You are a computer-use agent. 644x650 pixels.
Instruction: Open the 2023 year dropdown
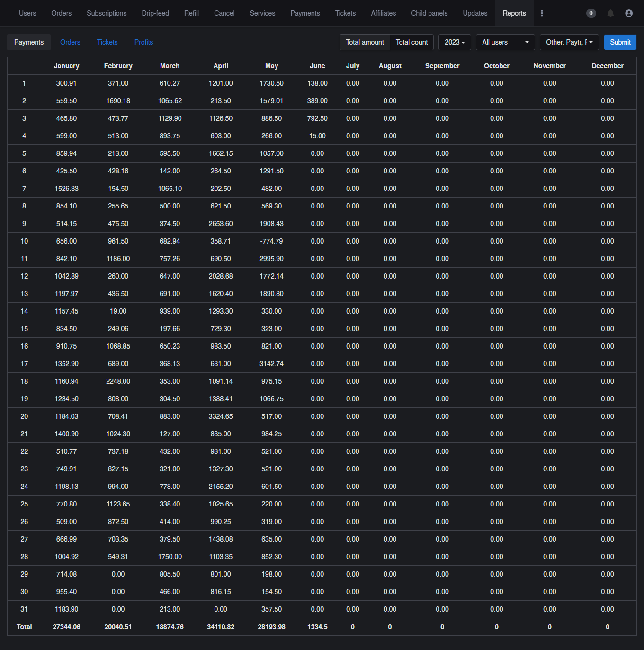pyautogui.click(x=455, y=42)
